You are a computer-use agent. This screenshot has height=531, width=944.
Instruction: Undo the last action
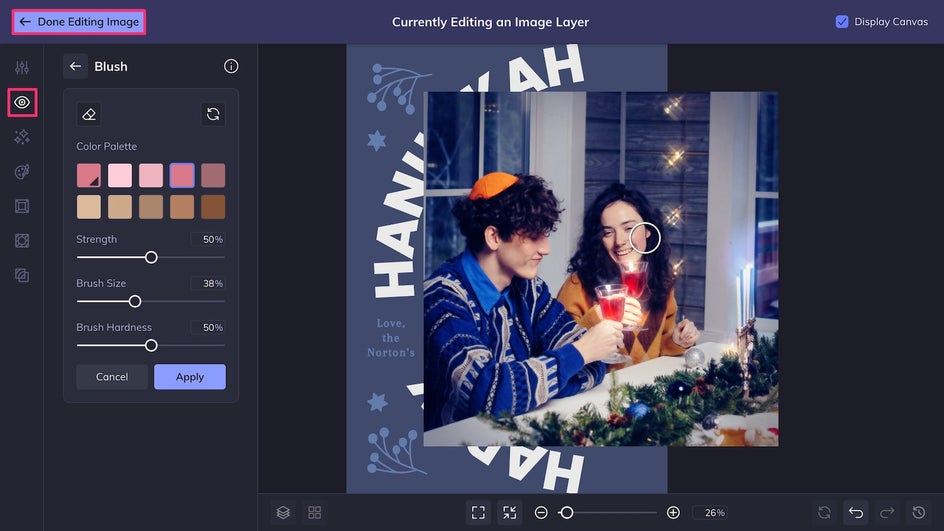[856, 512]
